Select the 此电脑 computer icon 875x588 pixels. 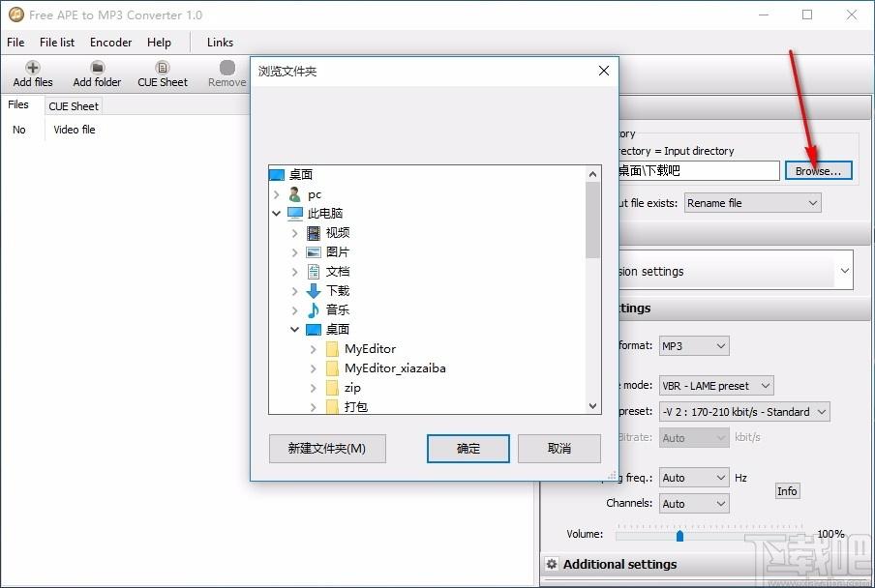click(294, 214)
